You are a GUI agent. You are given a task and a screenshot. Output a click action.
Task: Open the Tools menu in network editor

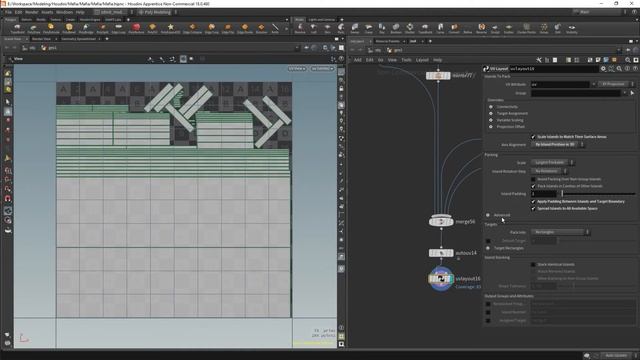pyautogui.click(x=406, y=60)
